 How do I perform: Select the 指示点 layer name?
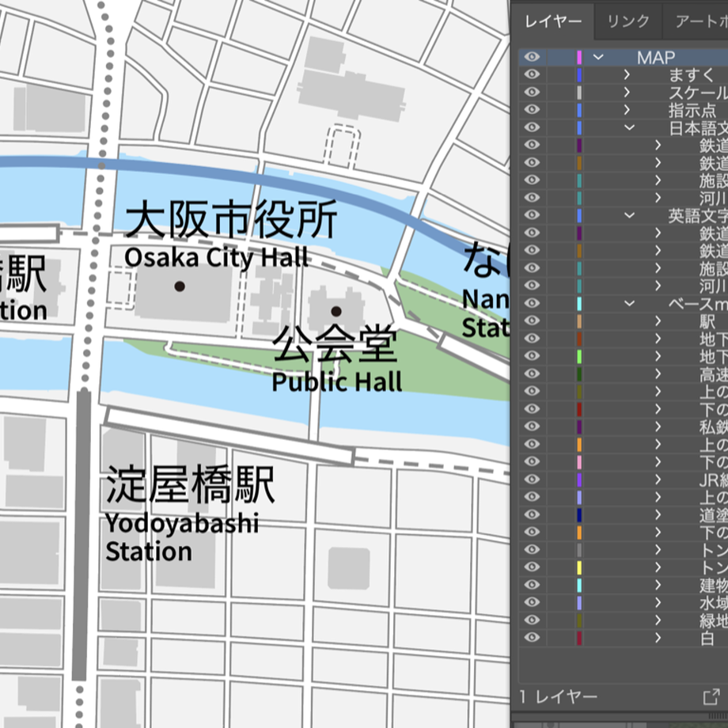coord(692,110)
